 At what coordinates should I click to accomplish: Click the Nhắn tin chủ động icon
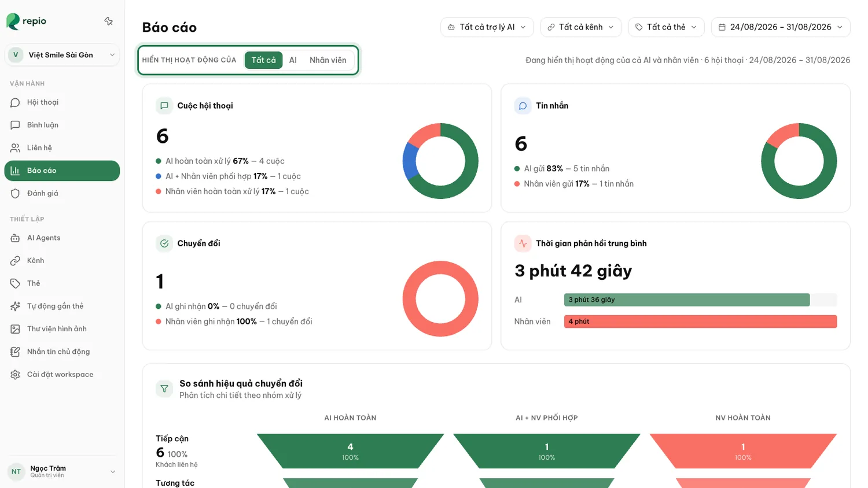(x=15, y=352)
